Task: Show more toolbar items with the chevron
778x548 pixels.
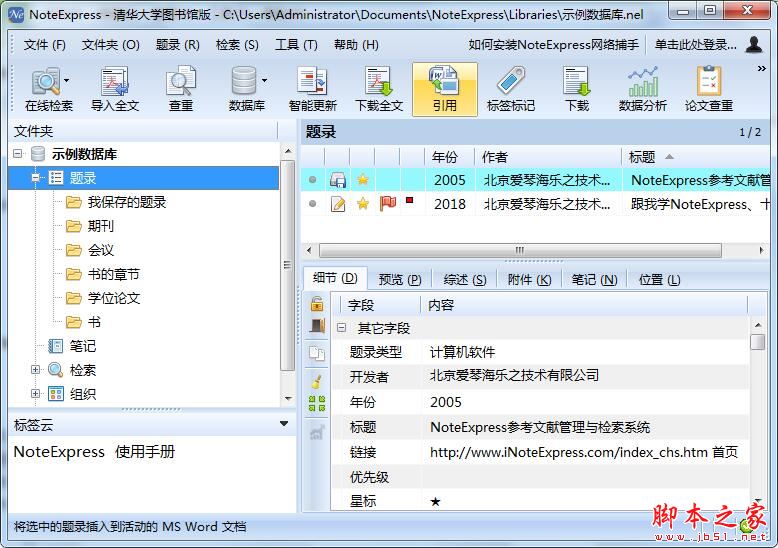Action: 762,68
